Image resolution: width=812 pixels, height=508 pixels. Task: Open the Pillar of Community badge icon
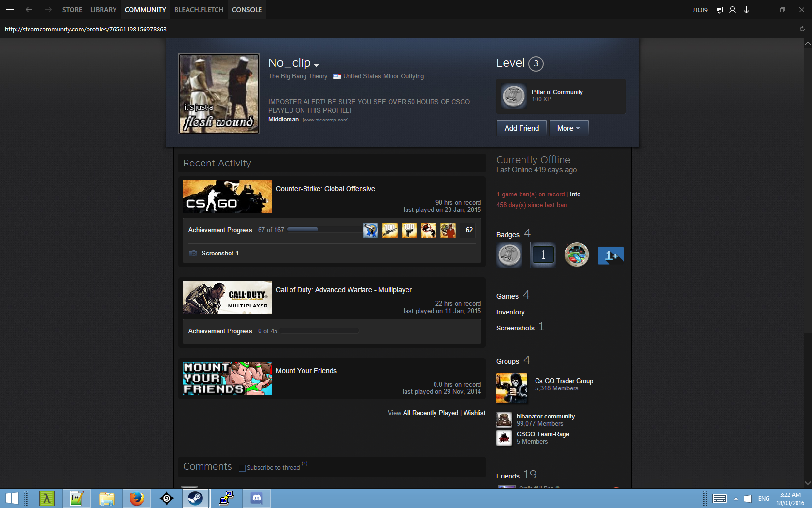coord(513,96)
